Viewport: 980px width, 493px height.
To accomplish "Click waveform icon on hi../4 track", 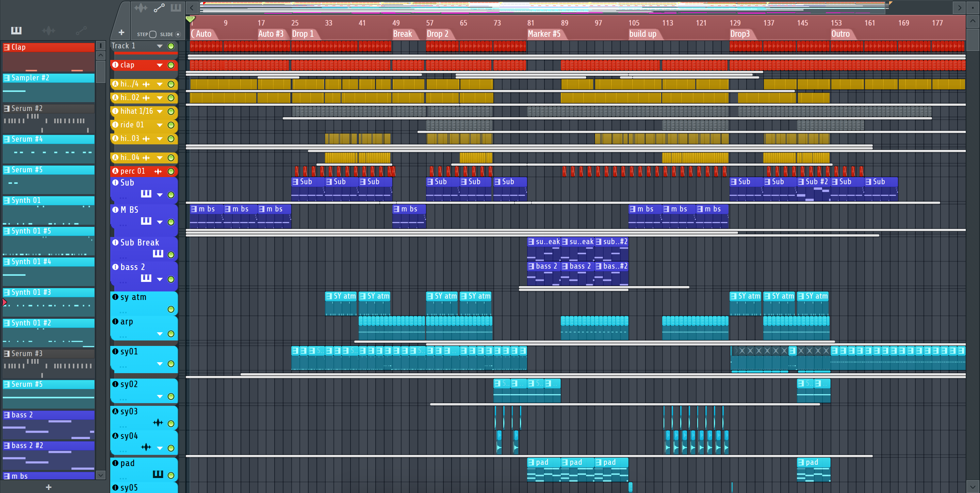I will coord(146,84).
